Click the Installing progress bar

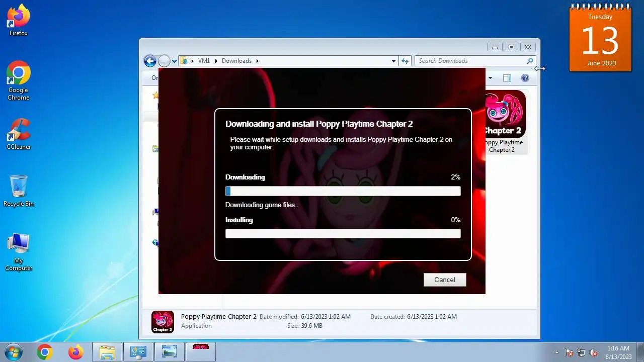[343, 233]
